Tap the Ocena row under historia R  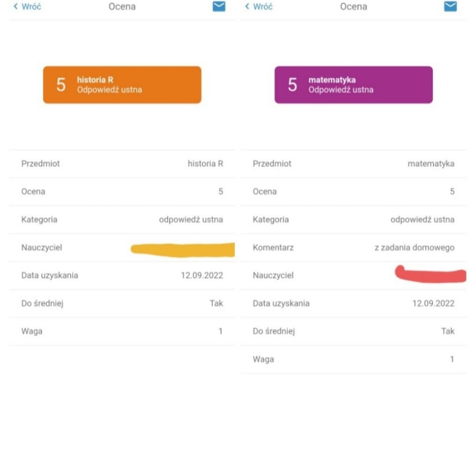(x=122, y=192)
